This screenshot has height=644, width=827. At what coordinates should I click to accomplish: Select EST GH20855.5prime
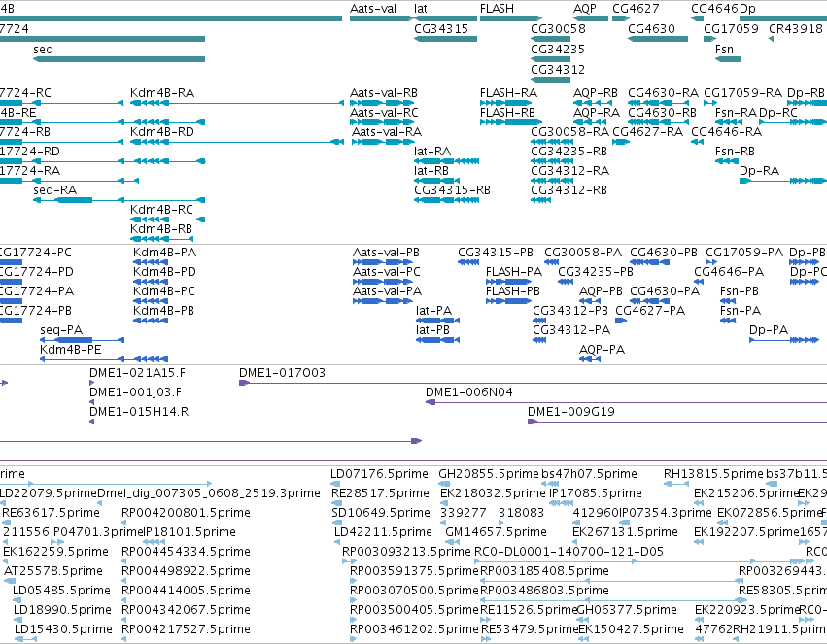tap(445, 484)
